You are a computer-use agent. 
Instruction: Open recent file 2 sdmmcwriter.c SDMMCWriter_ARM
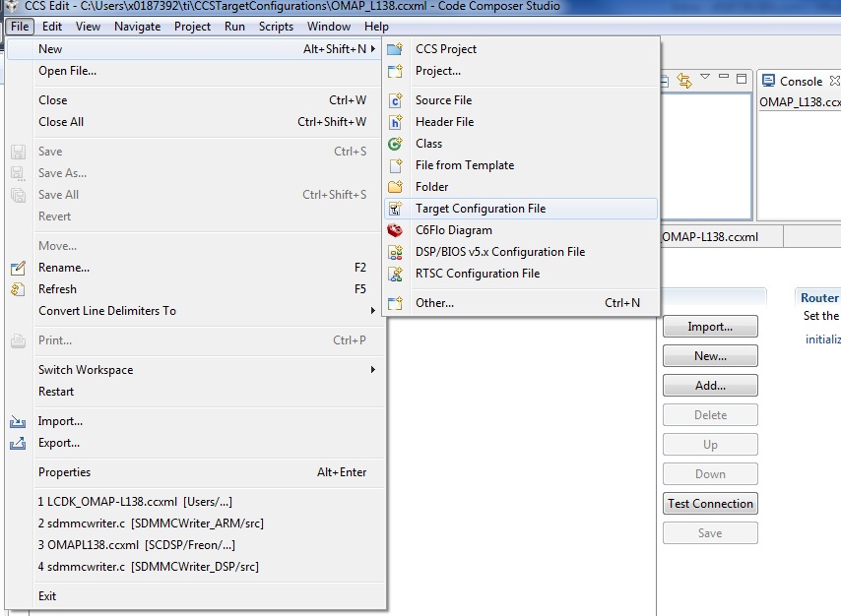196,524
